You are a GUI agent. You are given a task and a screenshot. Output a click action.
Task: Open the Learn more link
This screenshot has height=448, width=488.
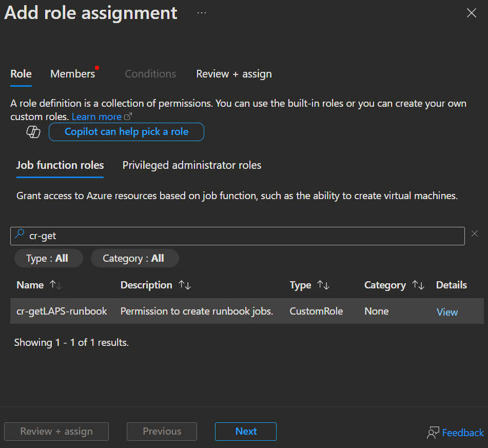(97, 116)
